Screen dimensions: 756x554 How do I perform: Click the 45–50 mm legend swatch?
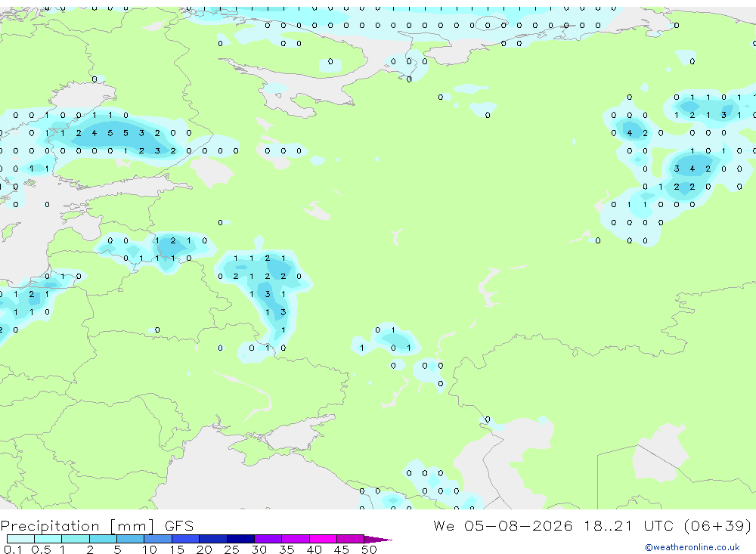(351, 539)
